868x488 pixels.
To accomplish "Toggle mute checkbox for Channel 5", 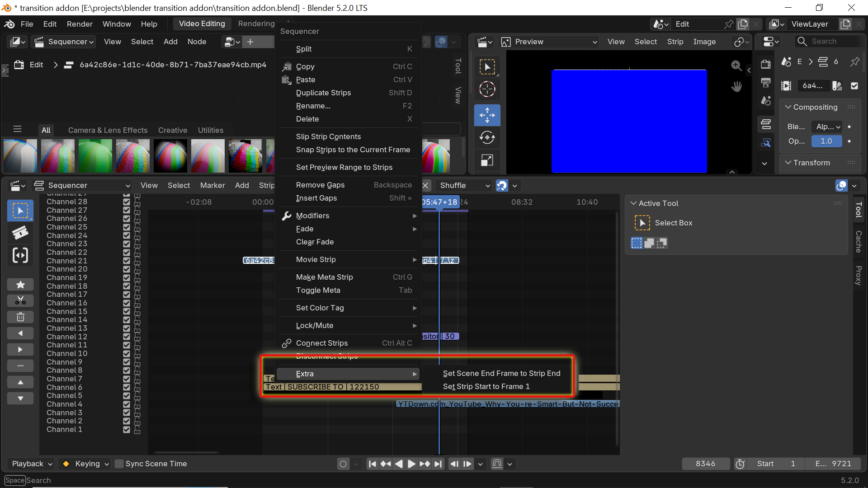I will coord(127,396).
